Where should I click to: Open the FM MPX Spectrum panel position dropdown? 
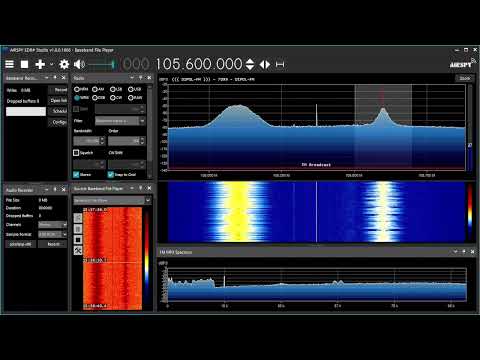coord(455,252)
